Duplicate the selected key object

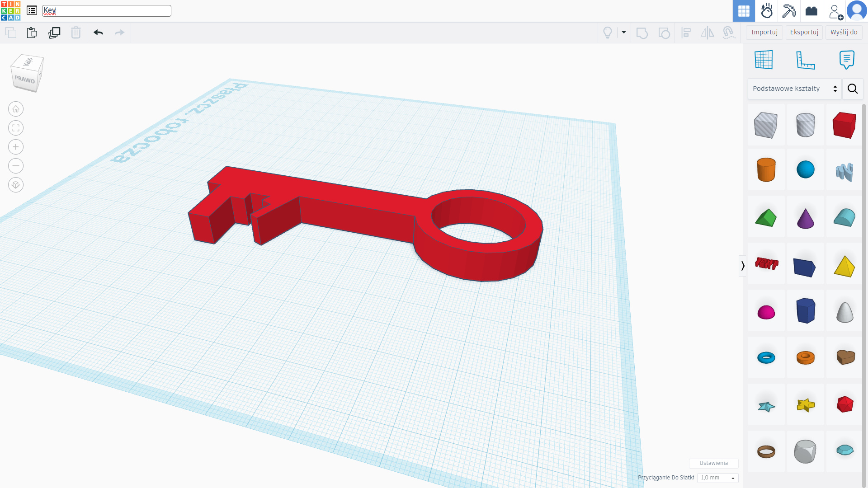coord(54,33)
